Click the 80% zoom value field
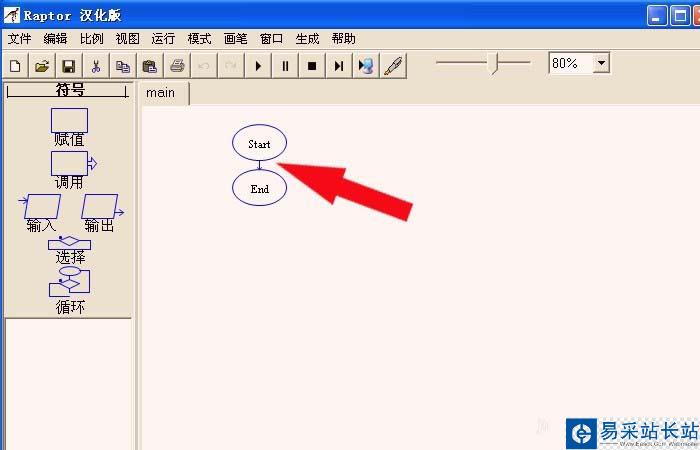 [571, 63]
